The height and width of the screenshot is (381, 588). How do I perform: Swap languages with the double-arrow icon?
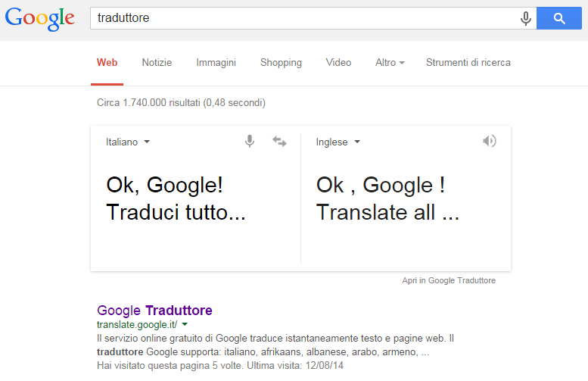(x=279, y=142)
